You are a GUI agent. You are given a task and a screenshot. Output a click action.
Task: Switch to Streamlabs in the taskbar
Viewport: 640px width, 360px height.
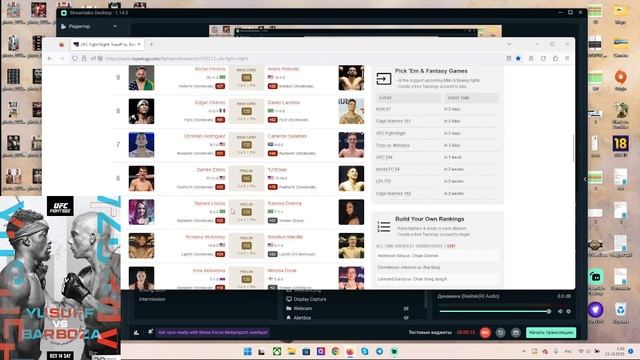click(394, 351)
